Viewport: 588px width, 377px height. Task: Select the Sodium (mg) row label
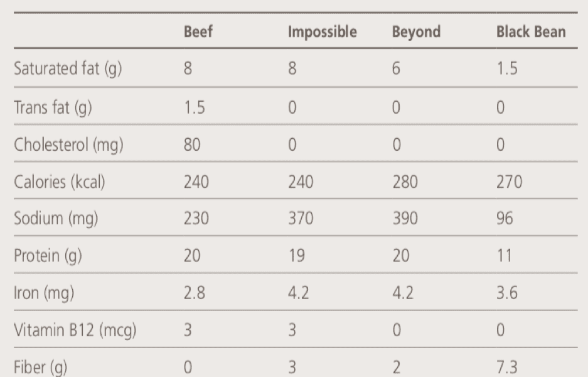coord(56,219)
